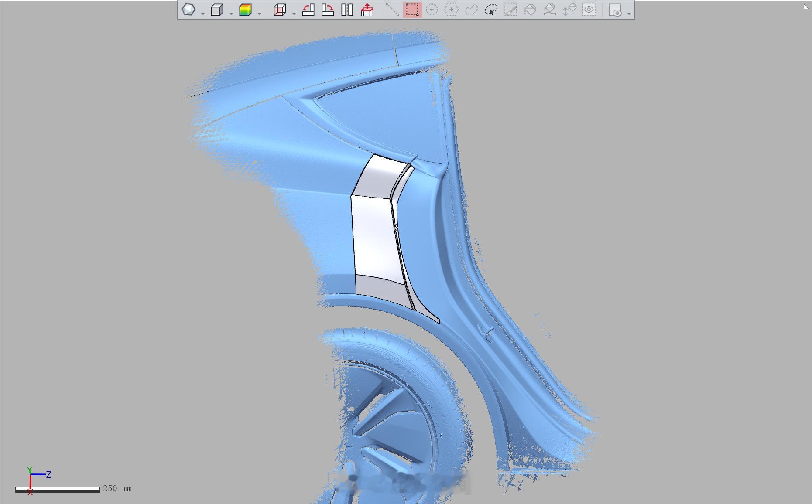Viewport: 812px width, 504px height.
Task: Select the polygon selection mode icon
Action: click(x=451, y=10)
